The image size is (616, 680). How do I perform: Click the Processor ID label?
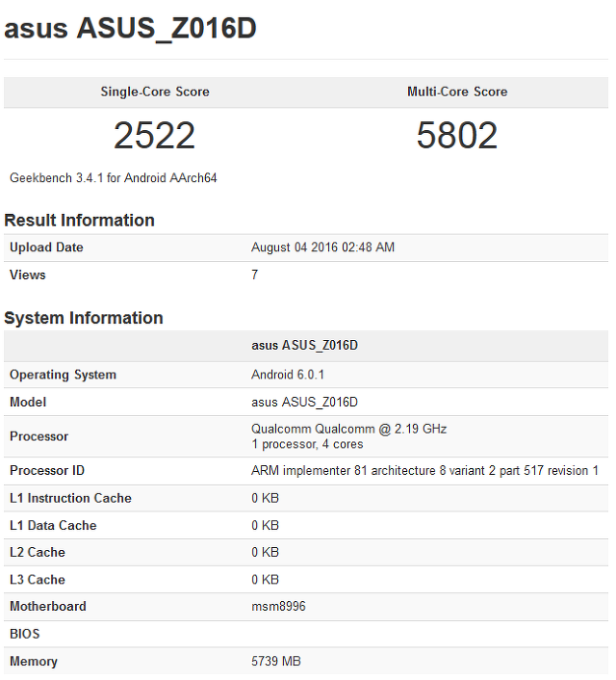(x=47, y=471)
